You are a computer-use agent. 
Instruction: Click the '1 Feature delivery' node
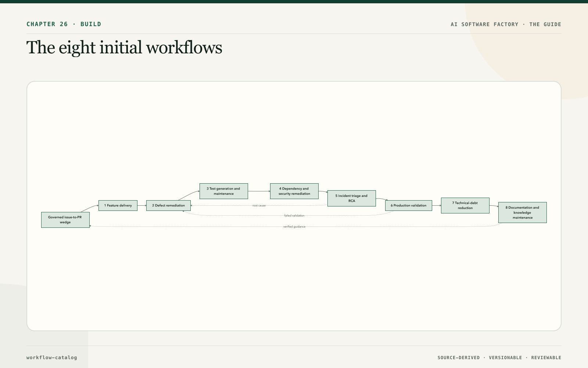coord(118,205)
